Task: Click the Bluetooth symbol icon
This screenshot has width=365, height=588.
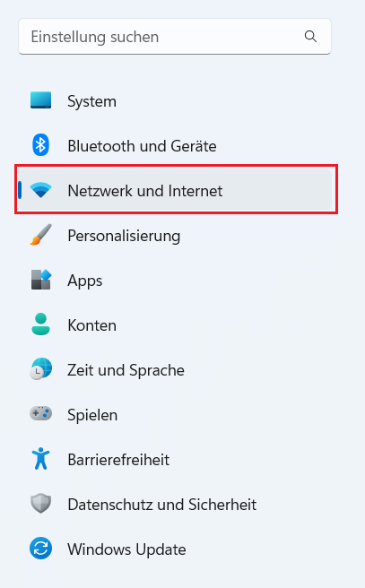Action: 40,145
